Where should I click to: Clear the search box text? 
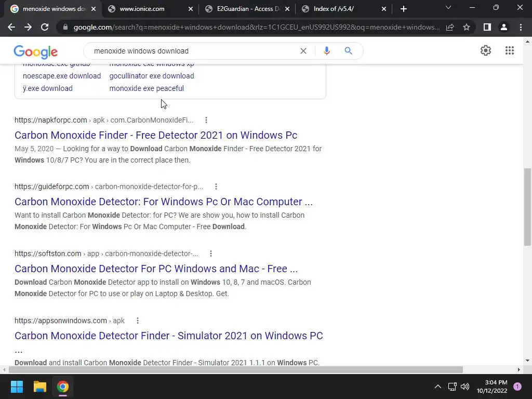click(x=303, y=51)
